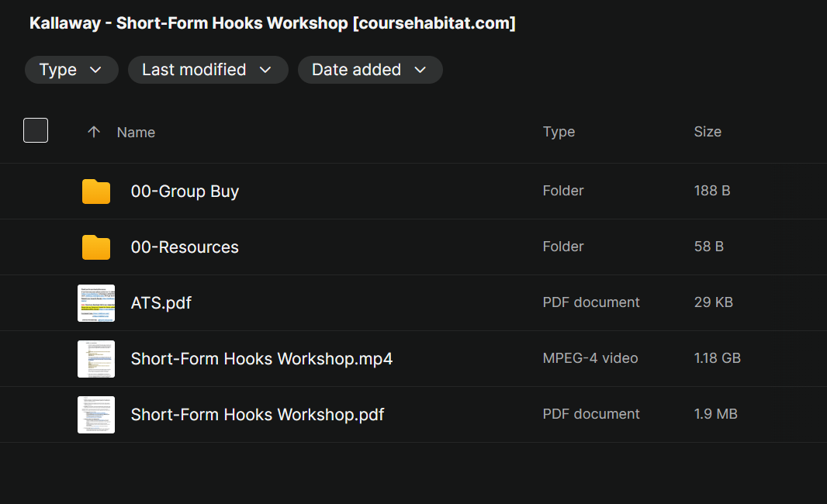
Task: Open the ATS.pdf thumbnail preview
Action: tap(96, 303)
